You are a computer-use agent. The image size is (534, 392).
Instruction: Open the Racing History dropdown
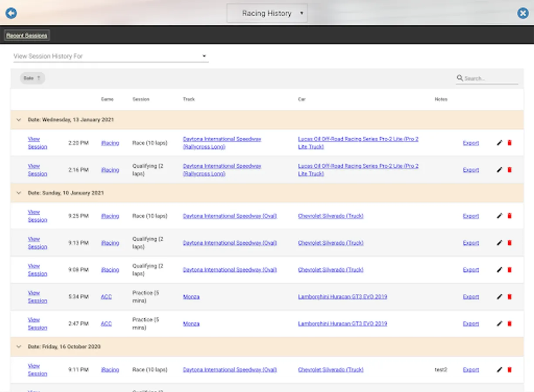click(267, 14)
